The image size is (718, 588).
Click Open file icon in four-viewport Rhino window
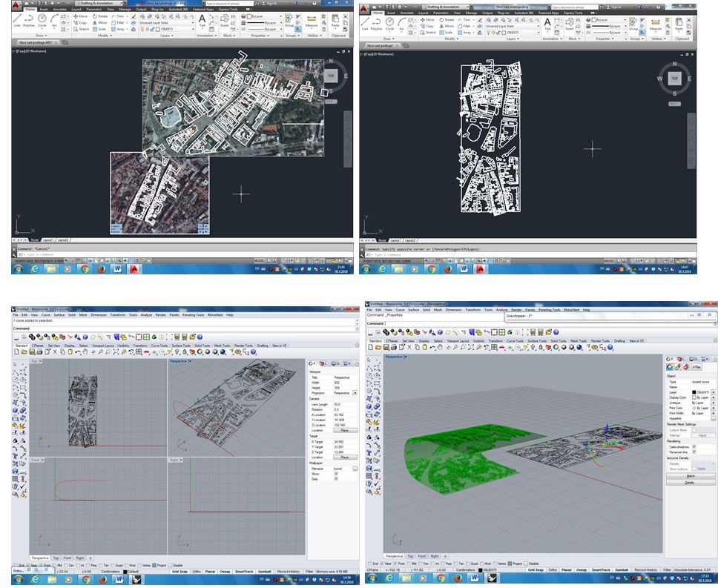click(x=24, y=352)
